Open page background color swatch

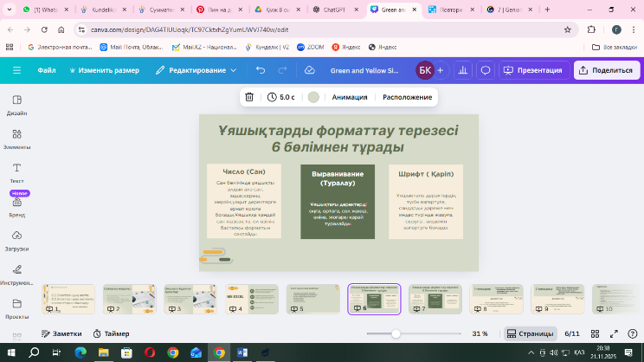[x=313, y=97]
